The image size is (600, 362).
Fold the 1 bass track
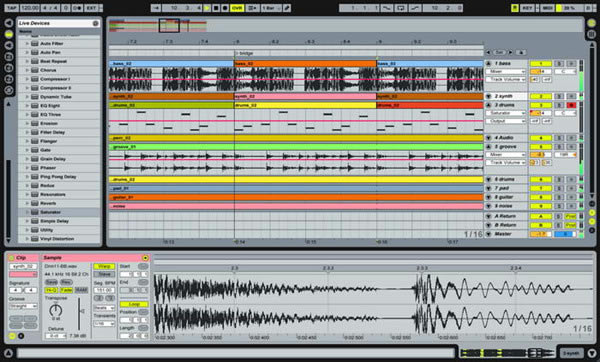coord(489,64)
